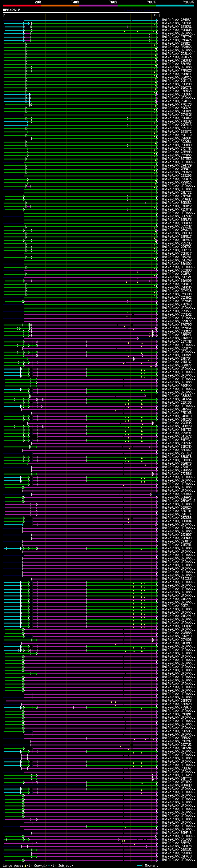Open hit UniRef100_A5B4Z5
This screenshot has width=197, height=868.
tap(177, 40)
